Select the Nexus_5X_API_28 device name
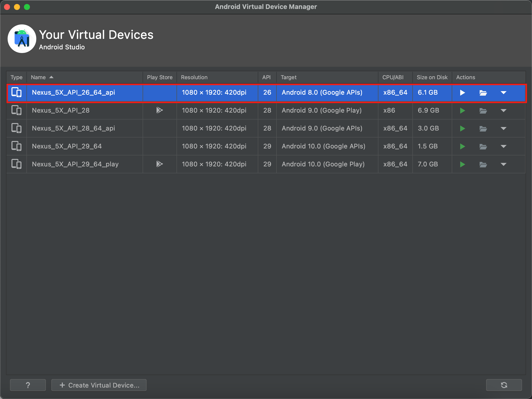Screen dimensions: 532x399 pyautogui.click(x=61, y=110)
